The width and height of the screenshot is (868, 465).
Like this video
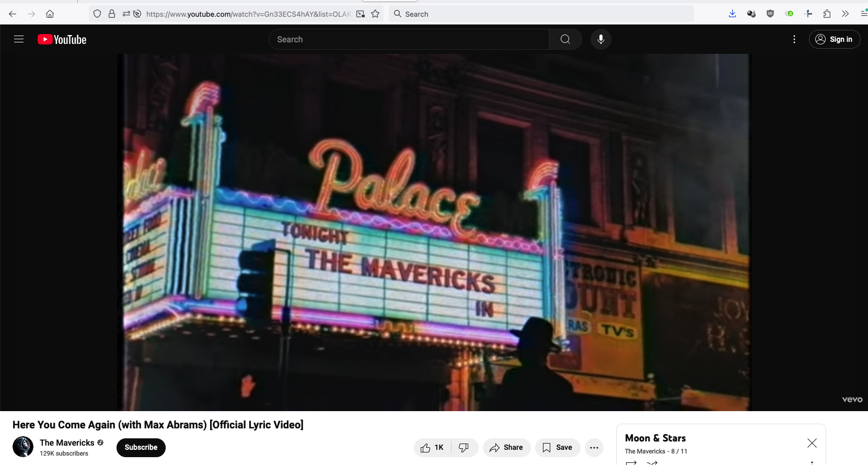pyautogui.click(x=432, y=448)
